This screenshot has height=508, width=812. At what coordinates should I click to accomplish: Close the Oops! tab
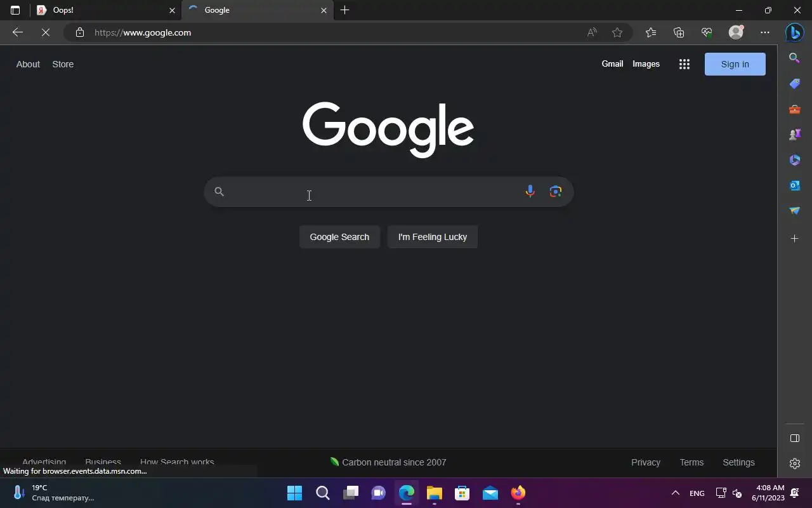(172, 10)
